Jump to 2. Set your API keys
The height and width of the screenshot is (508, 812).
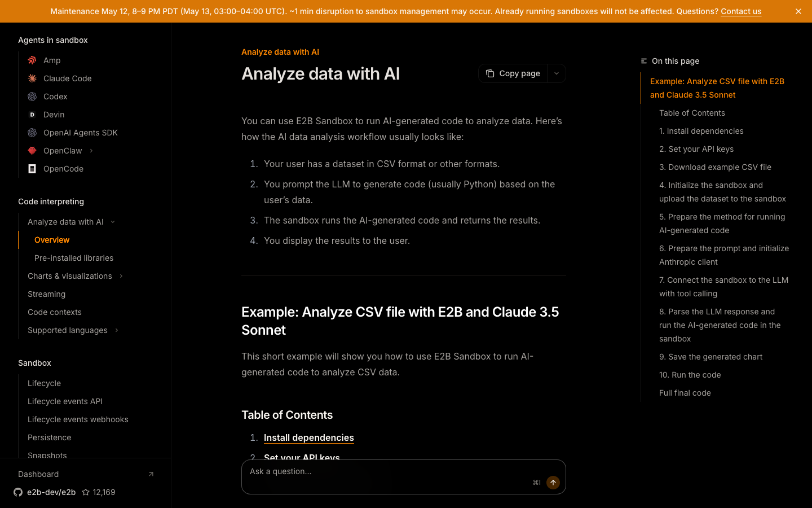pos(696,149)
